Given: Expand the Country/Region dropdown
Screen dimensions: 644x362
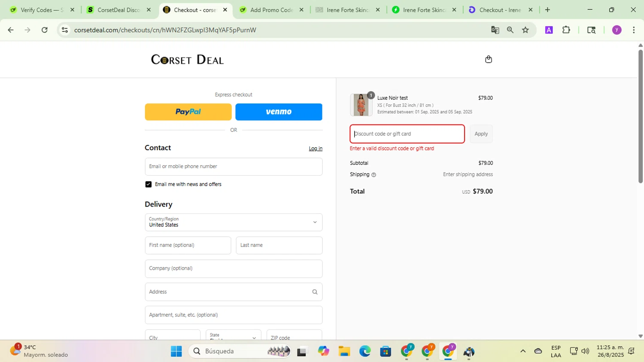Looking at the screenshot, I should pyautogui.click(x=234, y=222).
